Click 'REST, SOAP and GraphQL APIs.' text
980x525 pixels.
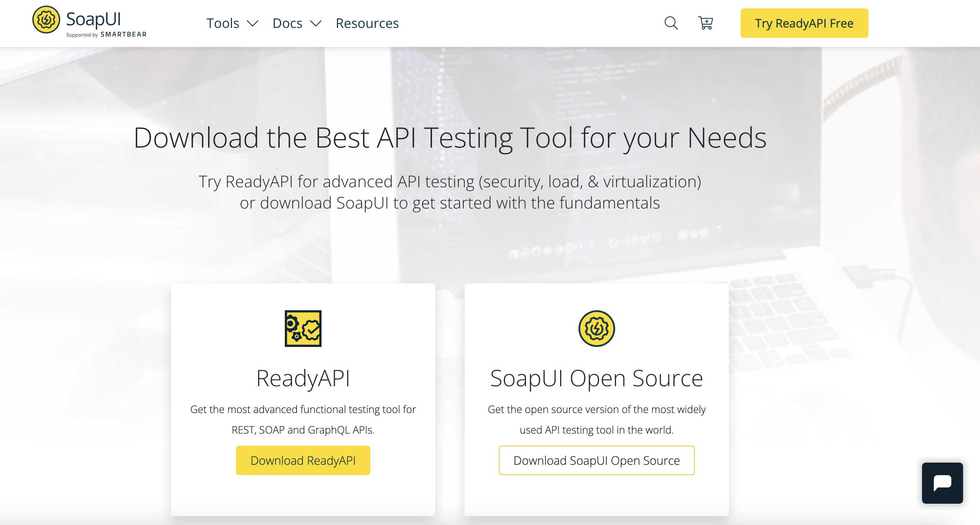pos(303,430)
